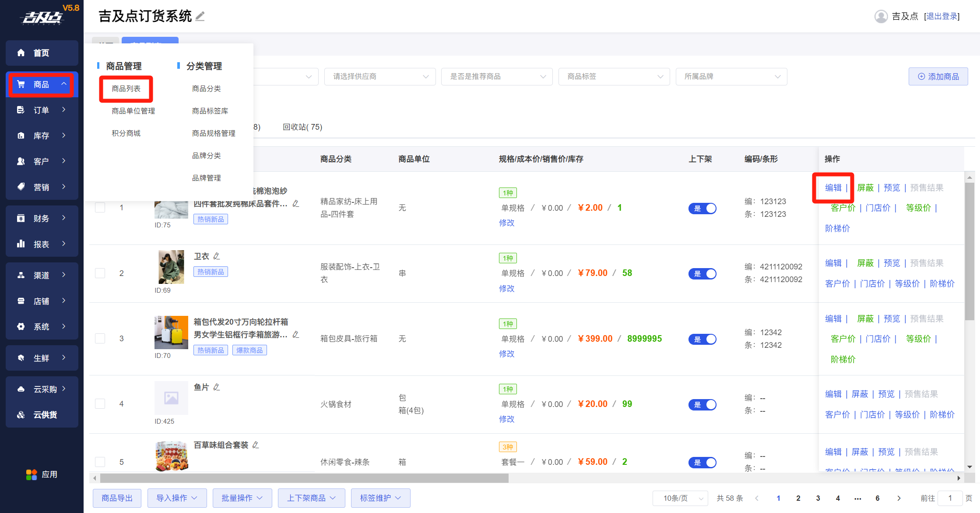The image size is (980, 513).
Task: Toggle the 上下架 switch for 鱼片 product
Action: click(x=702, y=405)
